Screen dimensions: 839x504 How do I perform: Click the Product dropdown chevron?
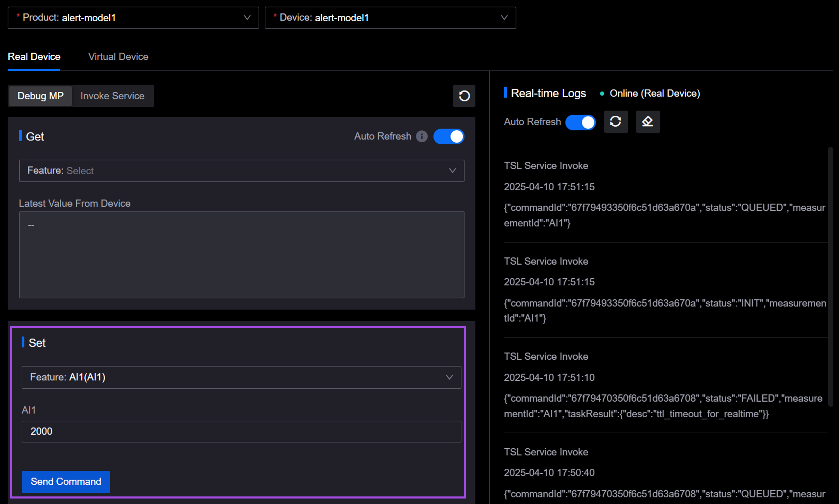[x=247, y=18]
